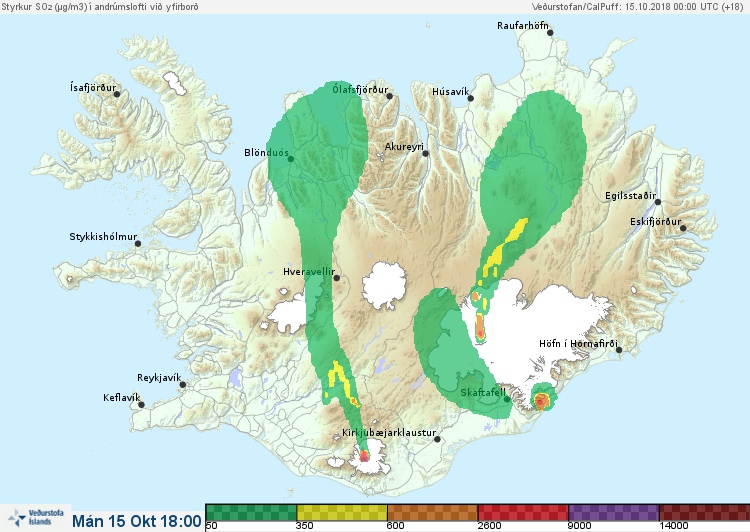Click the Húsavík town label
This screenshot has width=750, height=532.
pos(451,92)
